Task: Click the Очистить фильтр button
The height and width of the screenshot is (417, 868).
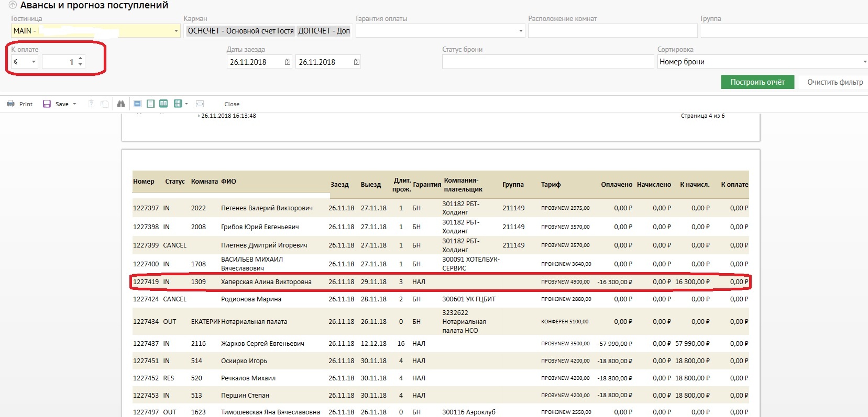Action: click(x=834, y=82)
